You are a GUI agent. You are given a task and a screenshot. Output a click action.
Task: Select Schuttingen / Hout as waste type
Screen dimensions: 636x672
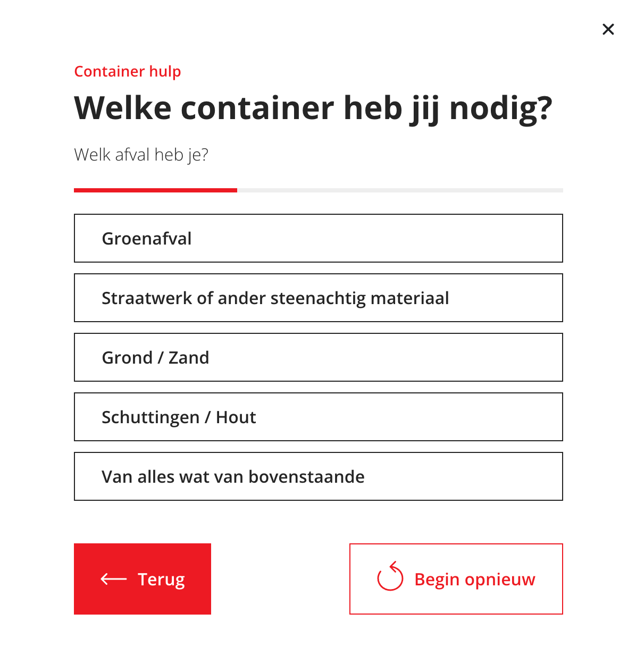point(318,417)
